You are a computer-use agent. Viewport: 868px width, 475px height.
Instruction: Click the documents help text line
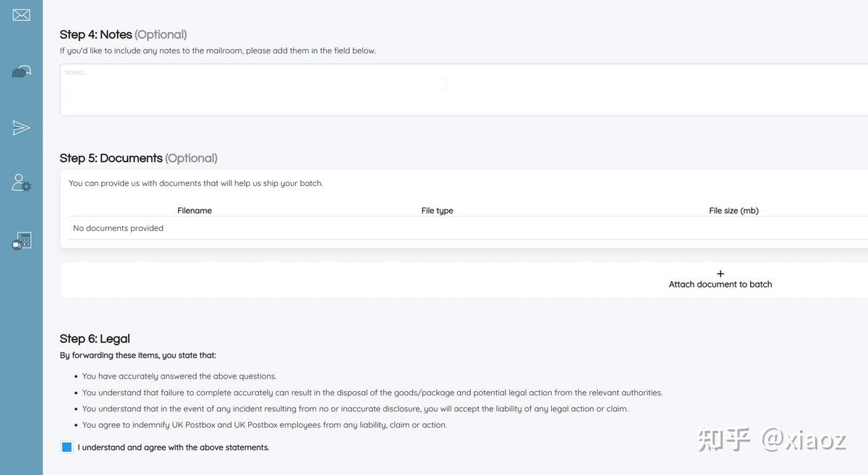click(195, 183)
